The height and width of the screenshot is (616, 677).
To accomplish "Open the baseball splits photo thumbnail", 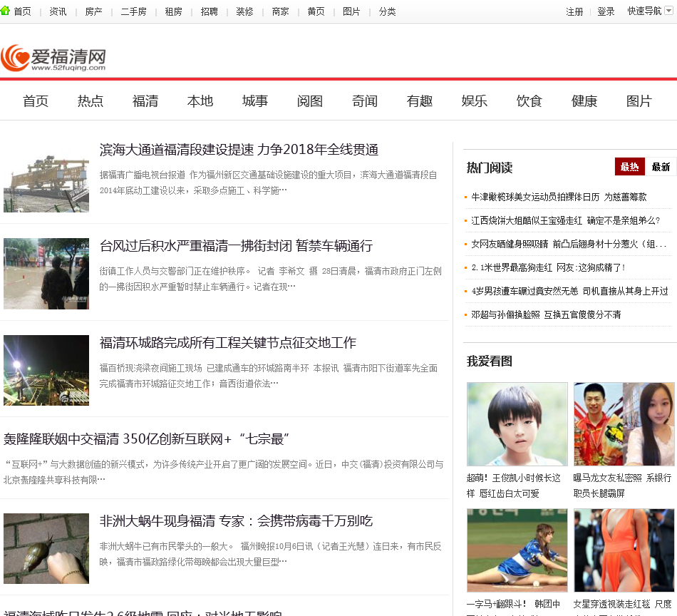I will (x=517, y=550).
